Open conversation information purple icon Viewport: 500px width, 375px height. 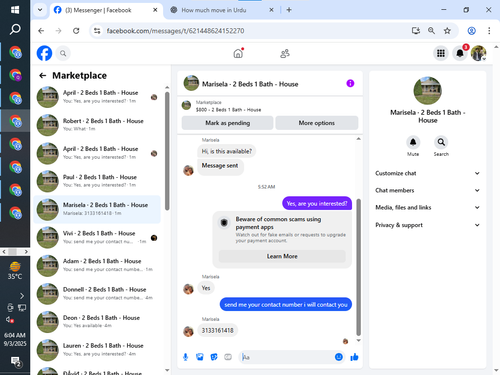click(350, 83)
